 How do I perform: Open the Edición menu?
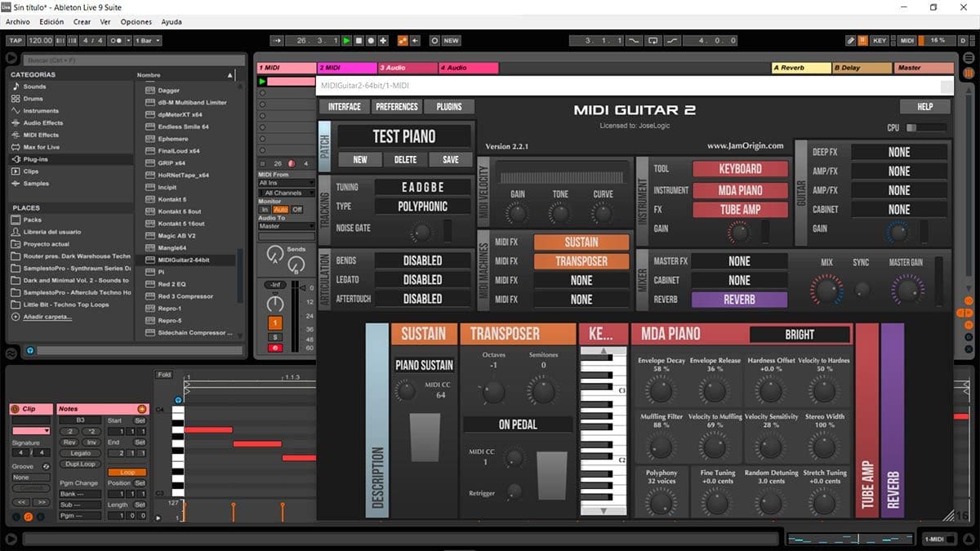tap(51, 22)
